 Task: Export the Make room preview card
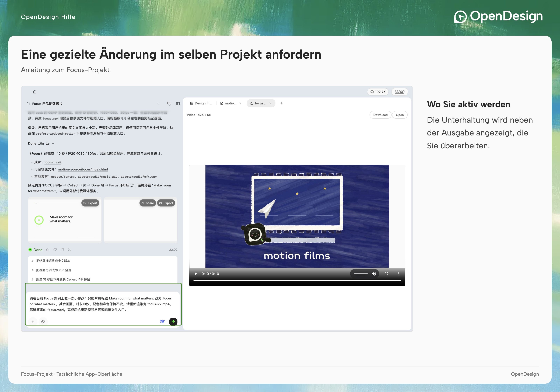coord(90,203)
